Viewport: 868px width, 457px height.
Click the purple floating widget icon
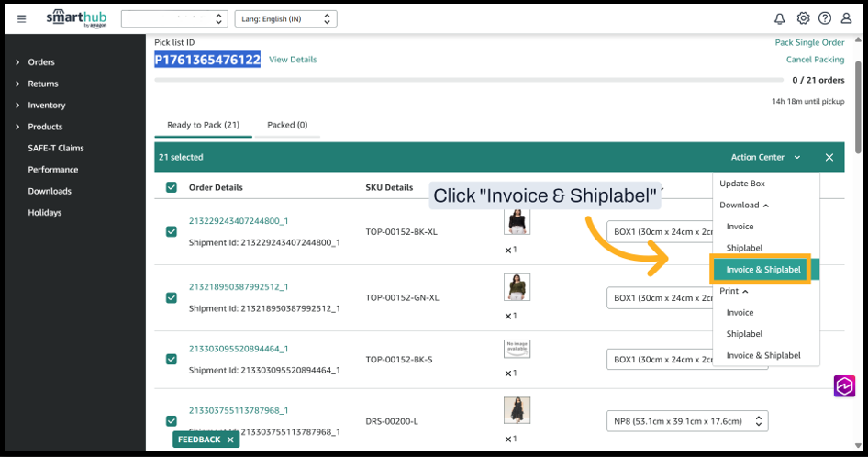(844, 386)
